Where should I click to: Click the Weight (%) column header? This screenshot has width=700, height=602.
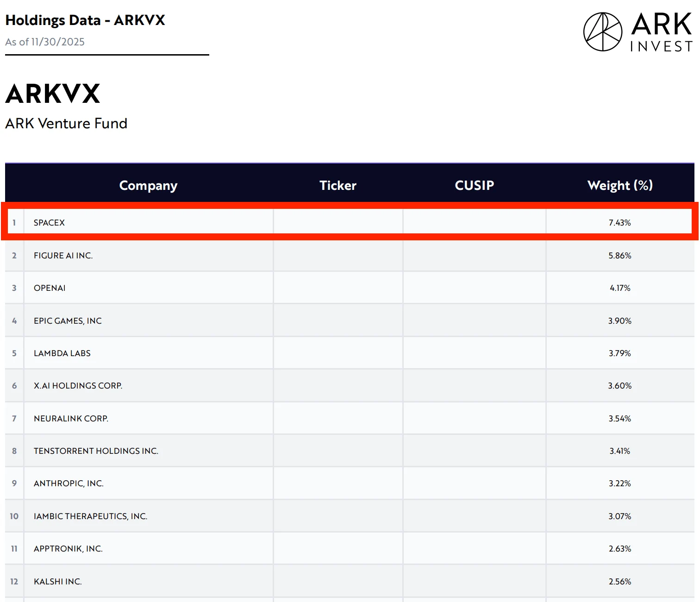(x=620, y=185)
